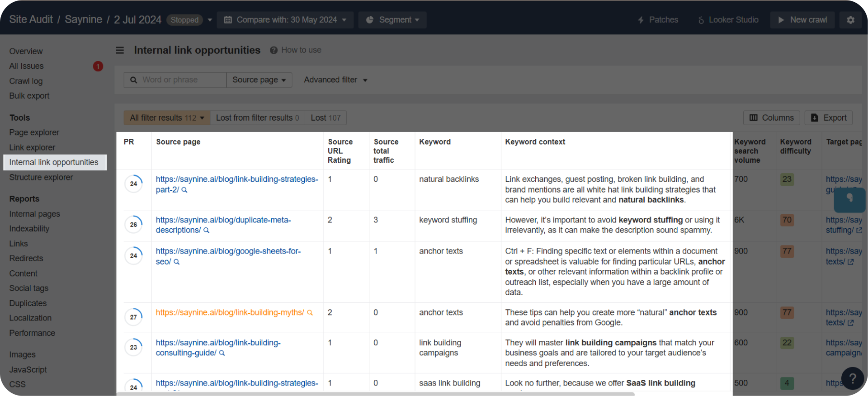868x396 pixels.
Task: Click the search magnifier in Word or phrase
Action: click(133, 80)
